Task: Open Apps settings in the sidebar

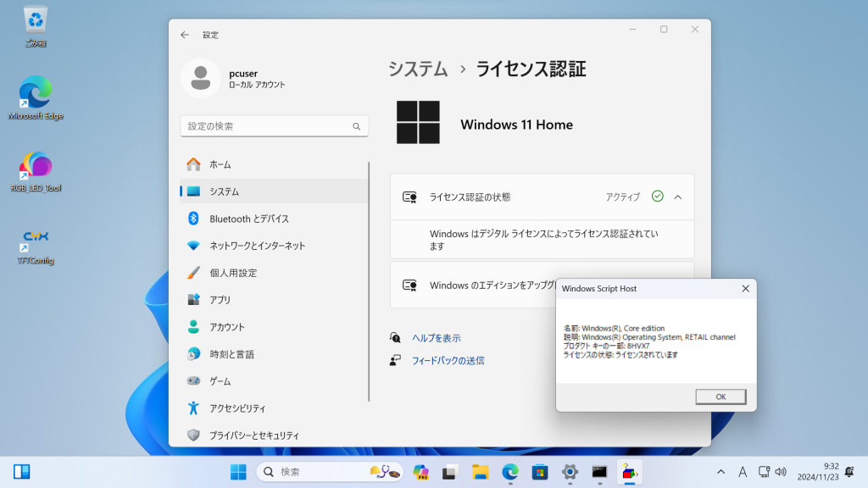Action: (274, 300)
